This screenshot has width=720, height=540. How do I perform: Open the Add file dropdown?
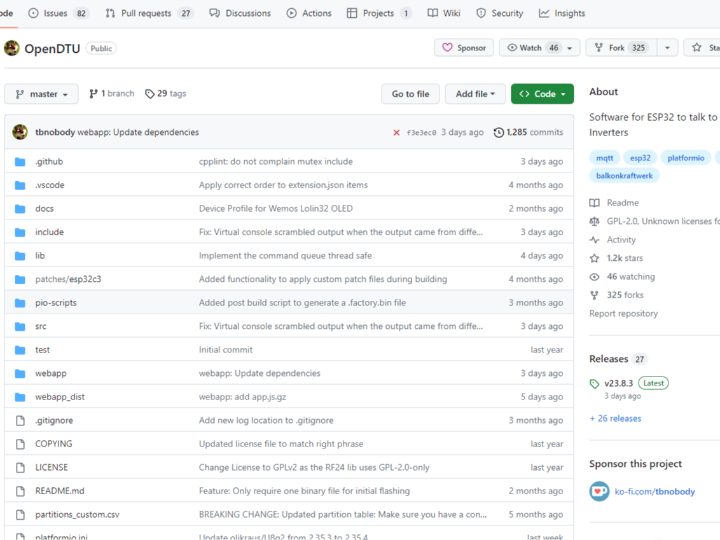[475, 94]
